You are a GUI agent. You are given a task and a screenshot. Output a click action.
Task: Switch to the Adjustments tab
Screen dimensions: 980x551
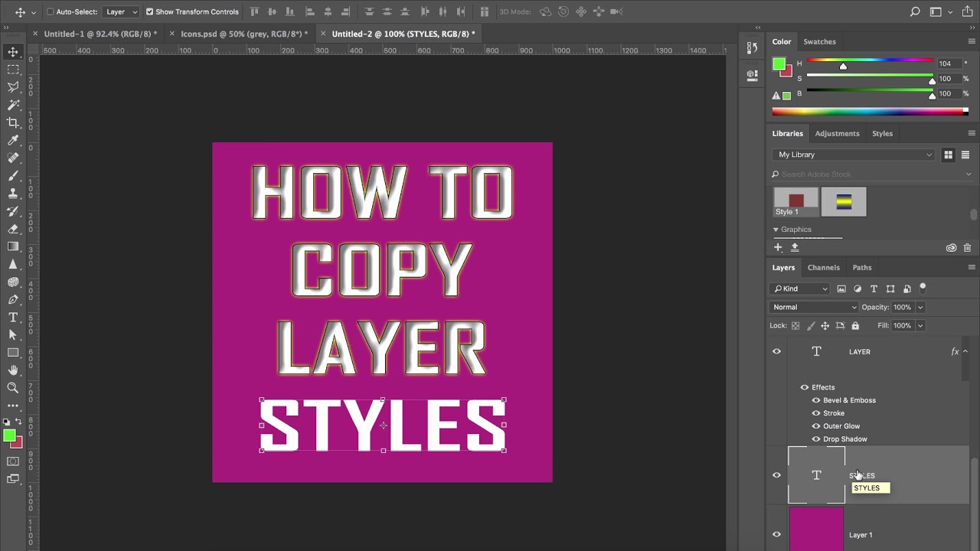tap(837, 133)
